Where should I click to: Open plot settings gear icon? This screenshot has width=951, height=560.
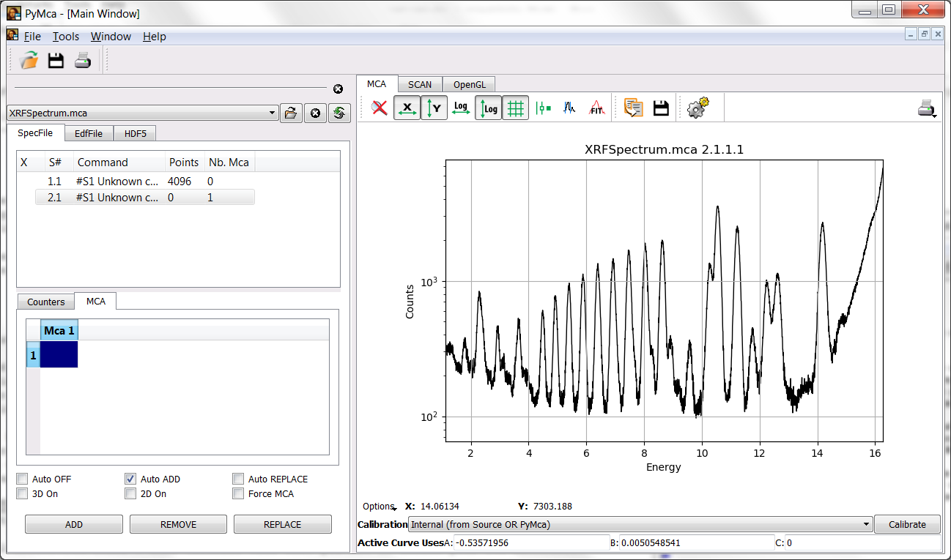pyautogui.click(x=697, y=108)
